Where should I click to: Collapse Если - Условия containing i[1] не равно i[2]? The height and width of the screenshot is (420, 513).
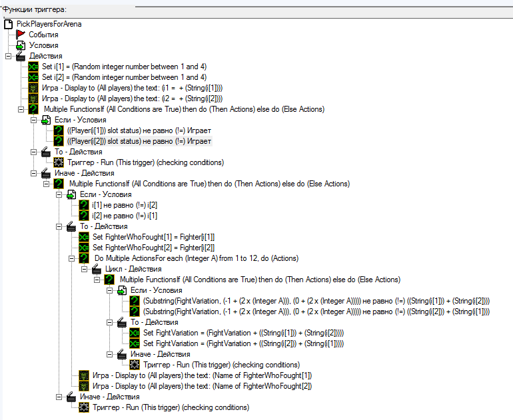pyautogui.click(x=59, y=194)
